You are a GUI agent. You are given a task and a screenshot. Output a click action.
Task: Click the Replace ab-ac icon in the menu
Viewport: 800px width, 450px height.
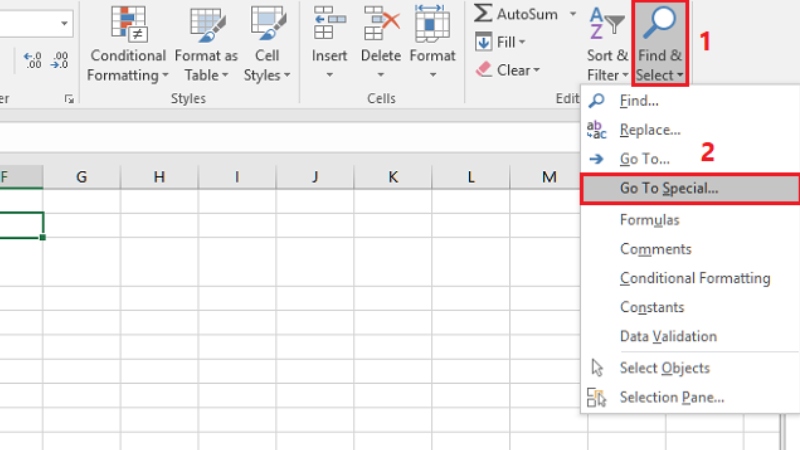coord(596,130)
